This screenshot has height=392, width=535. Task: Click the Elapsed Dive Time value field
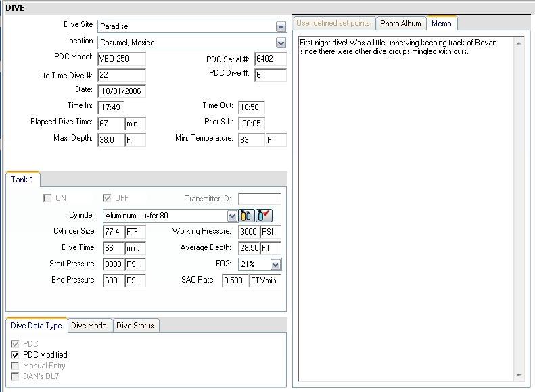click(111, 124)
